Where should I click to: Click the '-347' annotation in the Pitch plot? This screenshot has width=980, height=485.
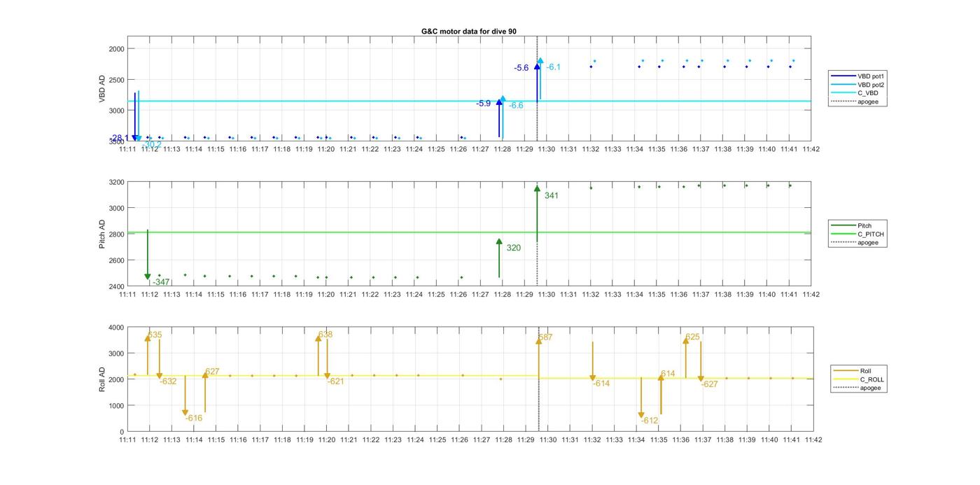162,282
